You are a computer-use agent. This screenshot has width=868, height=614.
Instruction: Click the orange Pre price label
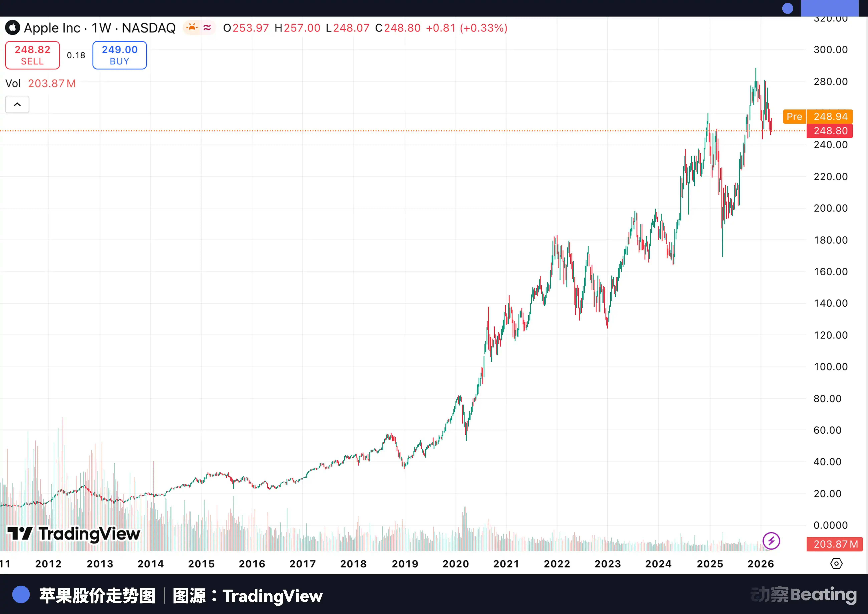point(794,116)
